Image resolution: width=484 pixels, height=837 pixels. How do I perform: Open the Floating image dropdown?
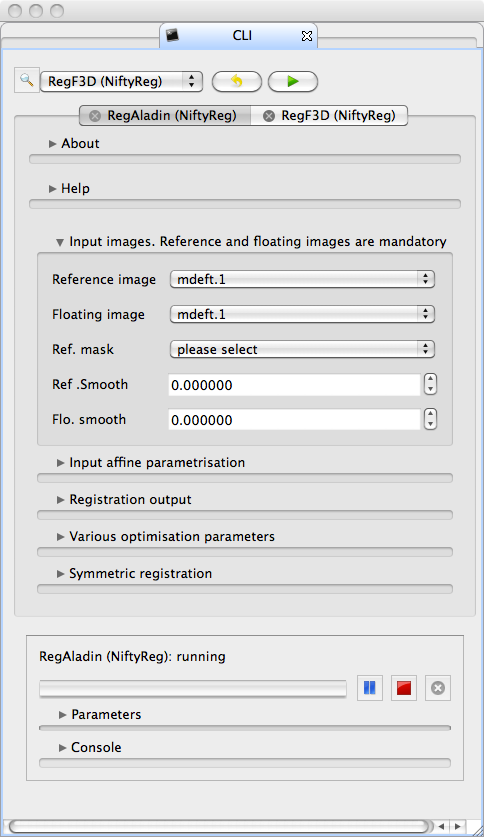click(x=302, y=314)
